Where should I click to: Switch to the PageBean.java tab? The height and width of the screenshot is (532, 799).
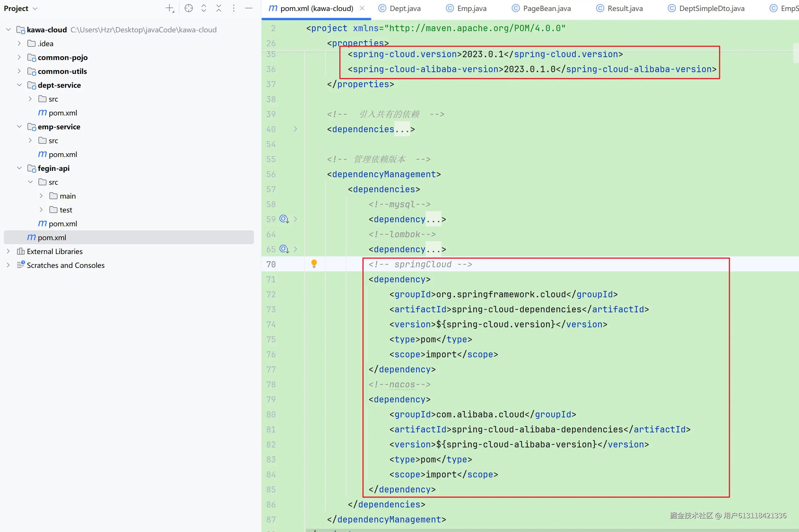546,8
